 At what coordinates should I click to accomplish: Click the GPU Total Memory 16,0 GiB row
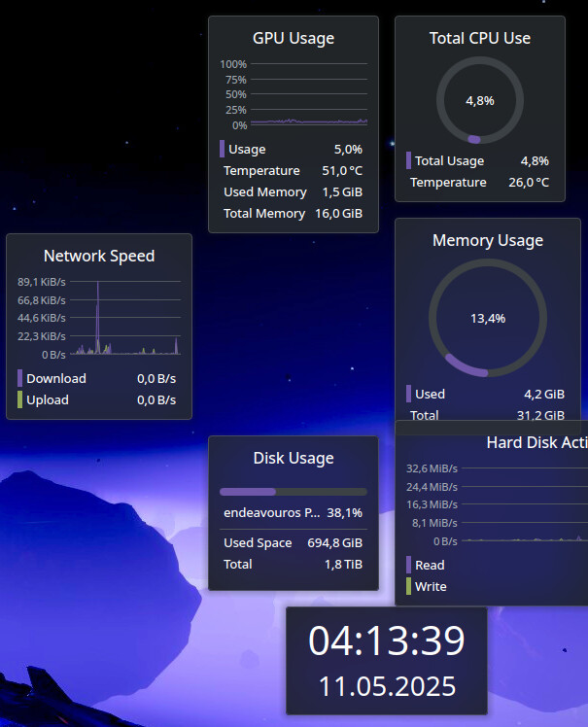pyautogui.click(x=293, y=214)
